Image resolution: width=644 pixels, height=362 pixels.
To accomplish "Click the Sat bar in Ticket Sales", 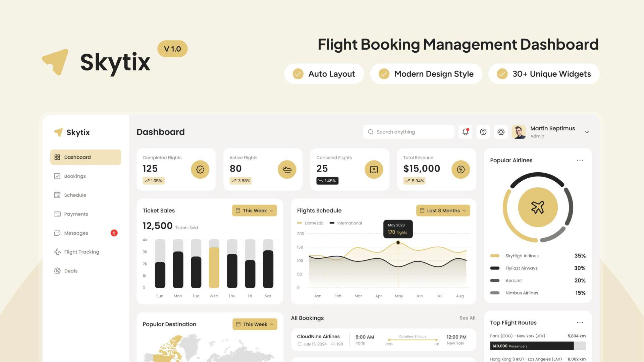I will (x=268, y=269).
